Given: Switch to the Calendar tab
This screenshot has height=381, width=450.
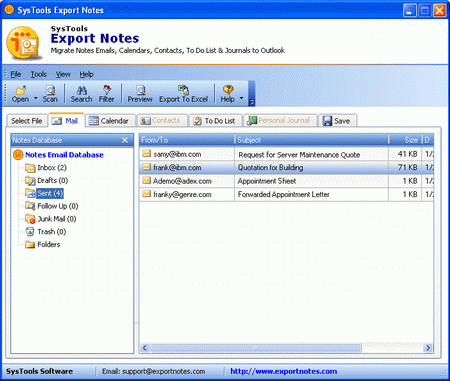Looking at the screenshot, I should pos(110,121).
